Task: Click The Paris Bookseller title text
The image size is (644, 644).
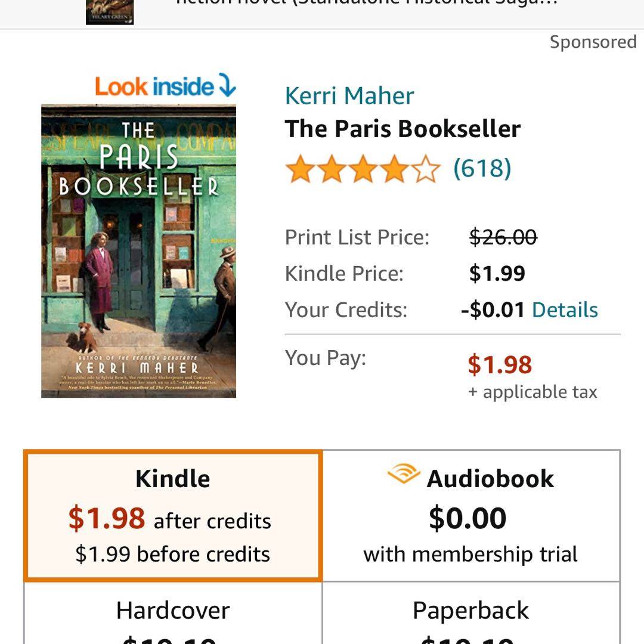Action: coord(402,129)
